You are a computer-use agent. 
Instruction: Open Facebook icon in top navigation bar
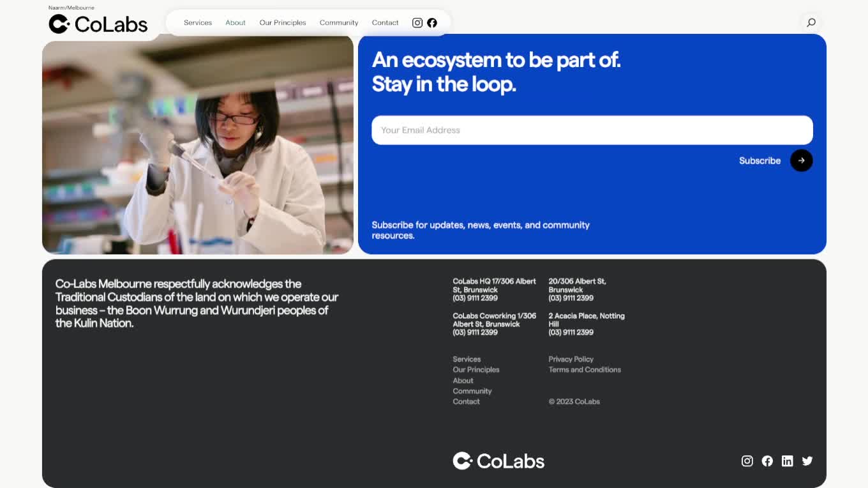pyautogui.click(x=432, y=22)
